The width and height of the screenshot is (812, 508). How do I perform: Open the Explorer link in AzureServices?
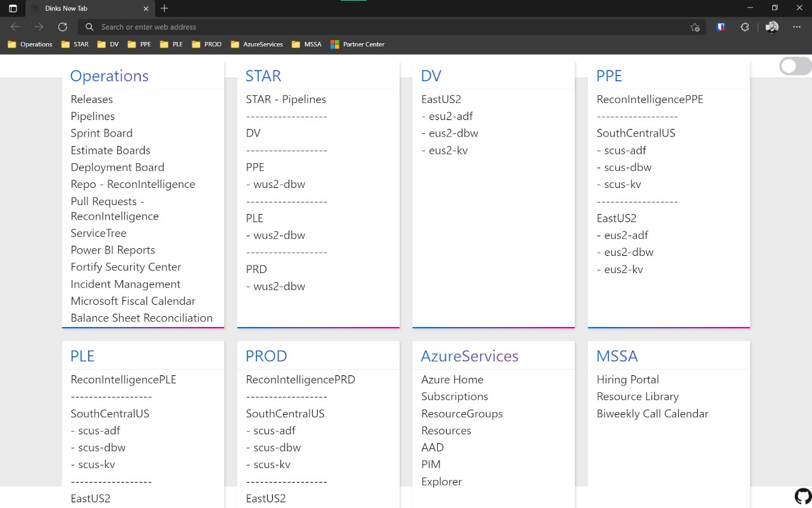pyautogui.click(x=442, y=481)
